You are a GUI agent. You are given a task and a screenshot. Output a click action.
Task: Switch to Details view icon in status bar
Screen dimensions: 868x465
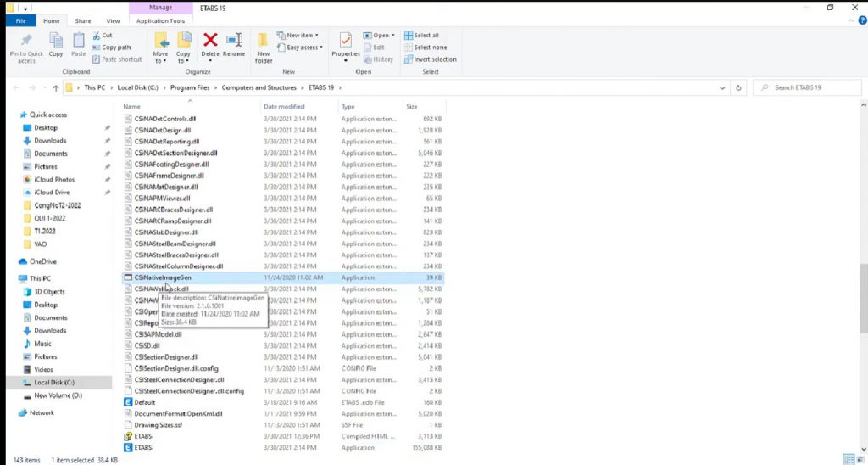[848, 459]
